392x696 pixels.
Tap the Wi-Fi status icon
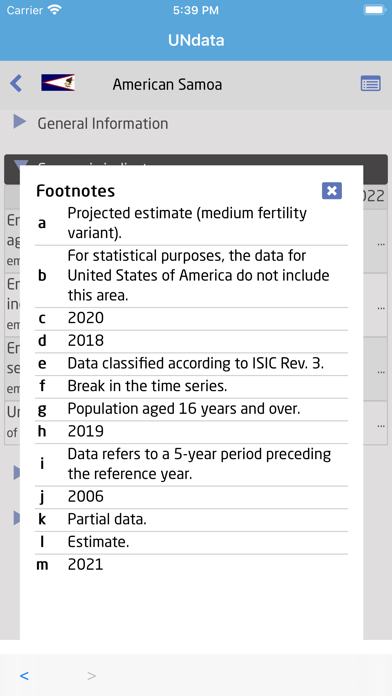point(55,10)
